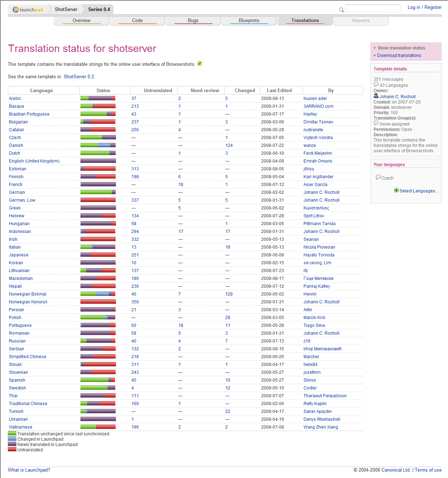Click the Norwegian Bokmal progress bar

click(x=98, y=294)
